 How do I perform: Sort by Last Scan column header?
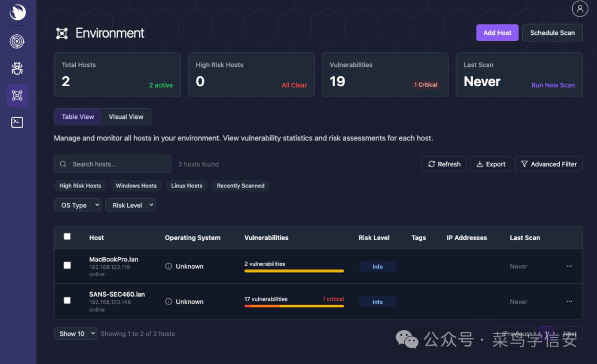525,238
